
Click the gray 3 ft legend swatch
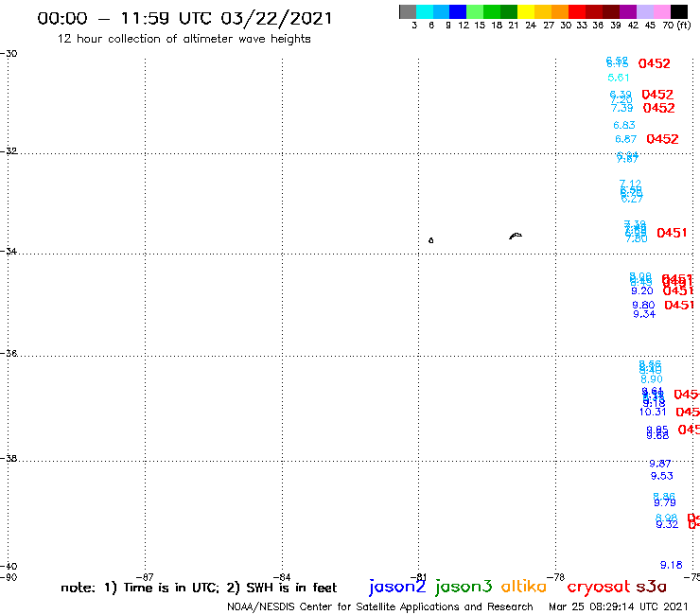click(408, 11)
